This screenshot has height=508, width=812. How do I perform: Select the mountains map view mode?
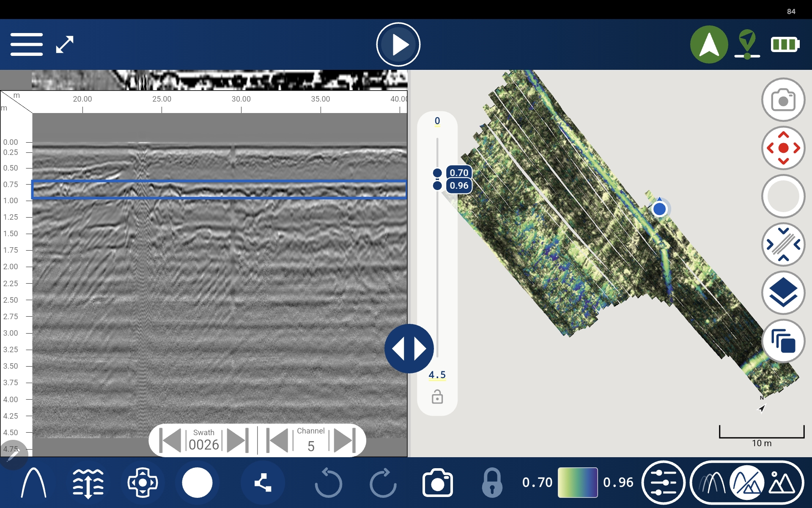click(x=782, y=483)
